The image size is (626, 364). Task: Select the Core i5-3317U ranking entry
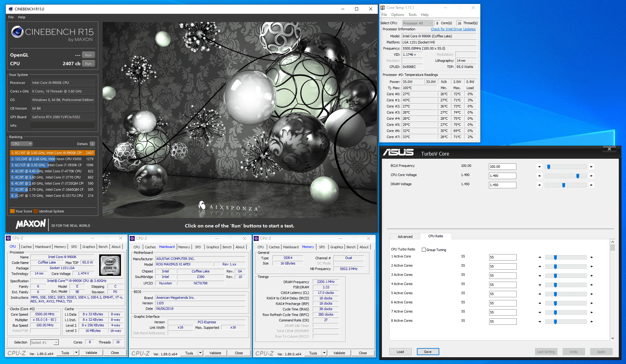coord(52,196)
